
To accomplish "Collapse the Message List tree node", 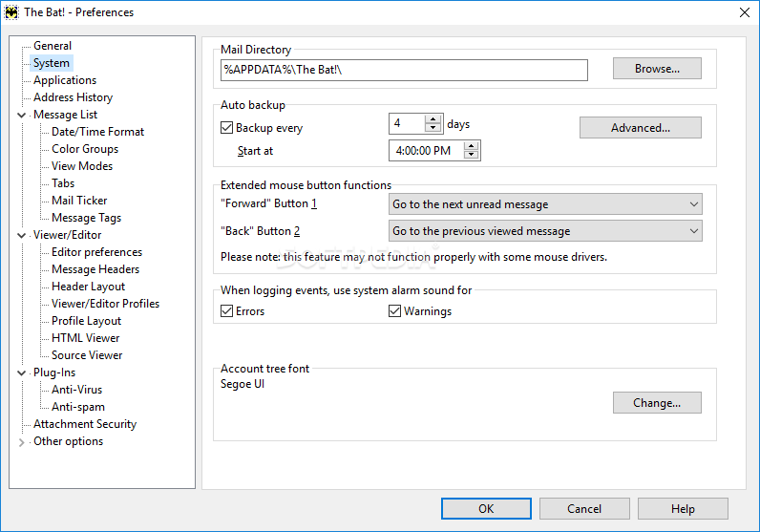I will 21,115.
